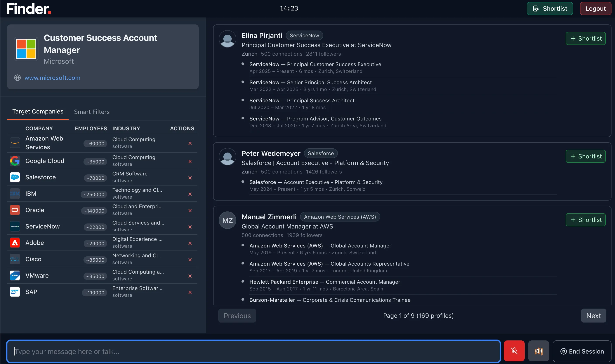The image size is (615, 364).
Task: Click the SAP company logo
Action: [15, 292]
